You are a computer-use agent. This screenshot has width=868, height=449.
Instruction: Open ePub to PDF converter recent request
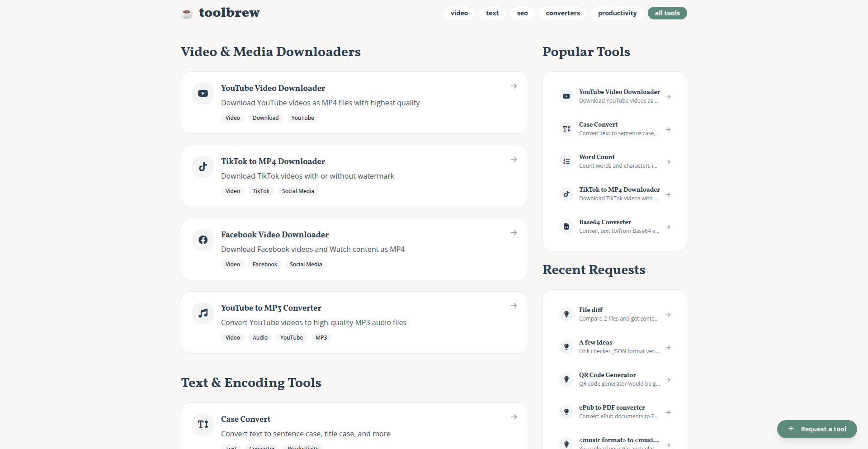(x=612, y=407)
